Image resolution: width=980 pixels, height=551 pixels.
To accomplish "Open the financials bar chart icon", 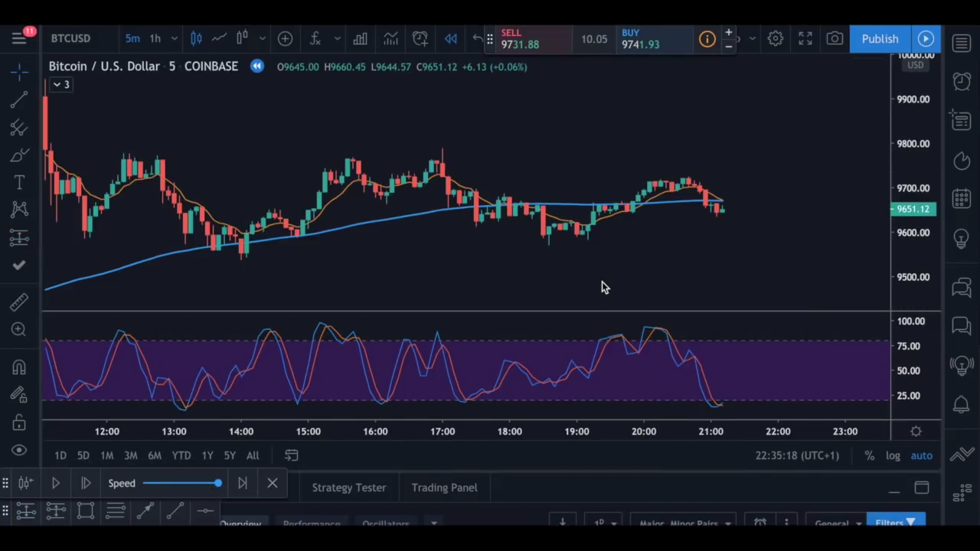I will 360,38.
